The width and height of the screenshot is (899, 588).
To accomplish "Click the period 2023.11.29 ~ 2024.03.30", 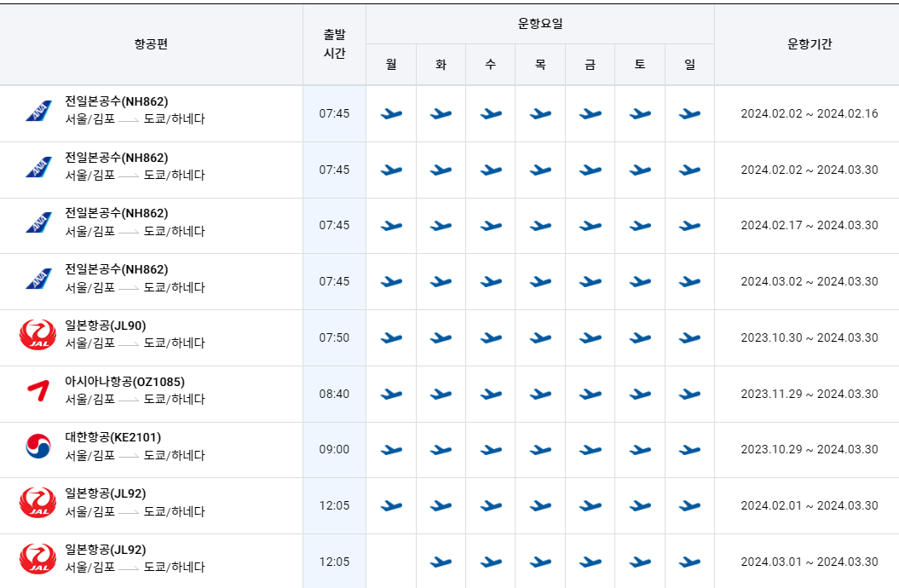I will 809,394.
